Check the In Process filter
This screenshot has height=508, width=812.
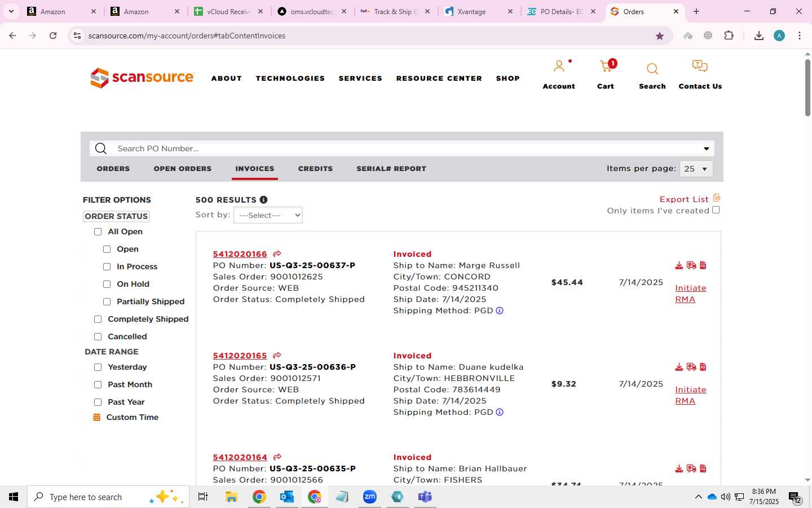(107, 266)
